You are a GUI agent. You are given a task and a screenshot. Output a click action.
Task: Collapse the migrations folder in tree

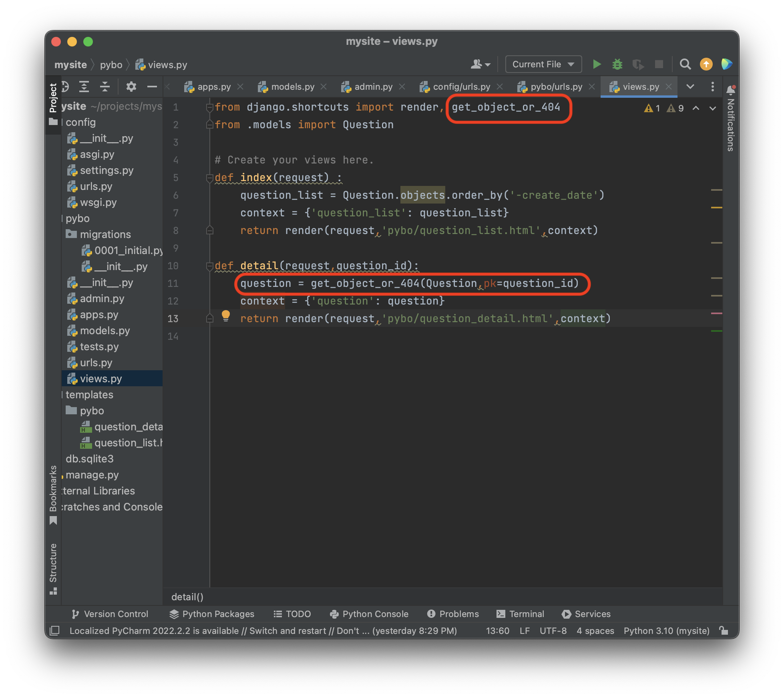tap(105, 234)
